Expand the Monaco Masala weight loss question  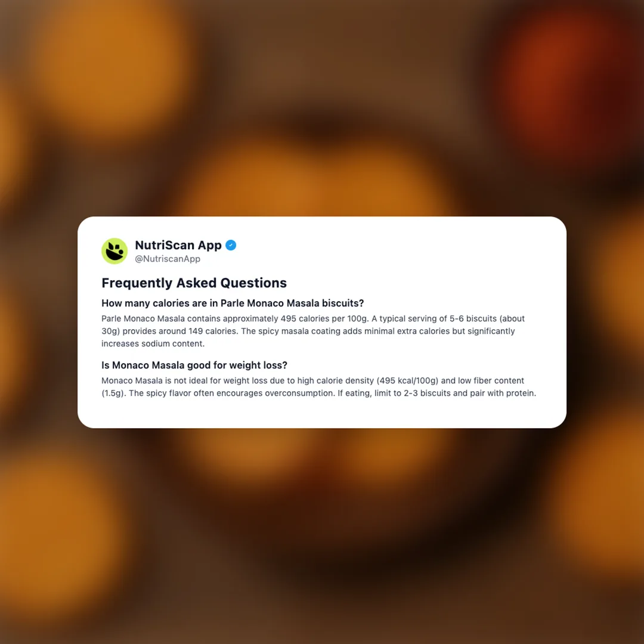pyautogui.click(x=194, y=365)
